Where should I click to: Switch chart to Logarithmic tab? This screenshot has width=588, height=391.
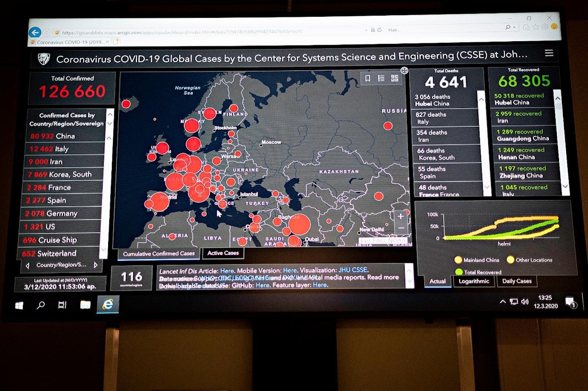[474, 281]
